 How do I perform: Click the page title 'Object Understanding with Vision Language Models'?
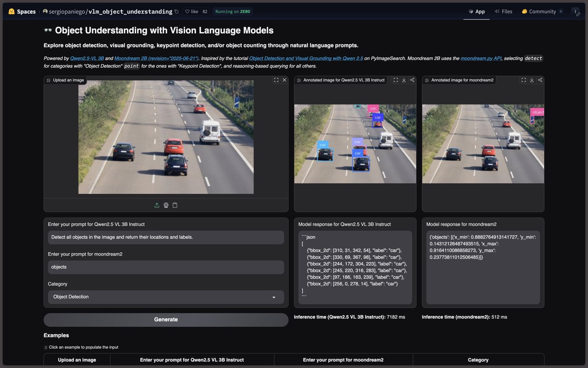point(164,30)
